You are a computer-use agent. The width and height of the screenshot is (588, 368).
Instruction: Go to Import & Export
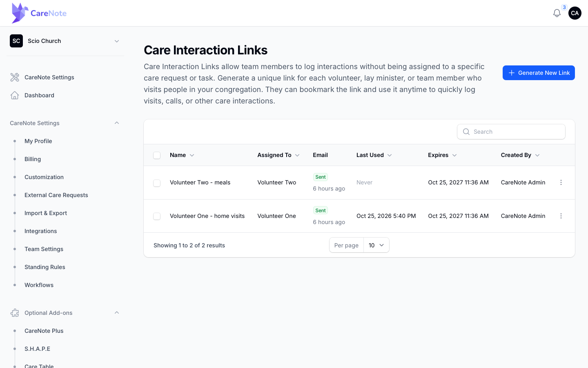click(x=46, y=213)
